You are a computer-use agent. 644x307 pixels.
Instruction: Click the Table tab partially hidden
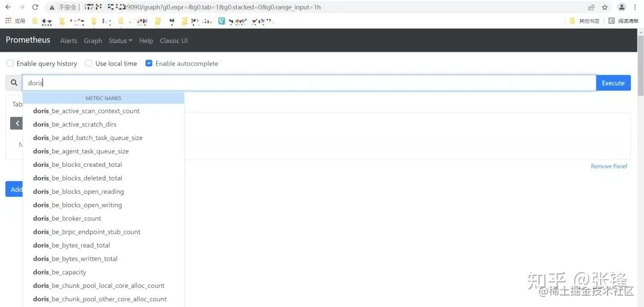click(x=17, y=104)
